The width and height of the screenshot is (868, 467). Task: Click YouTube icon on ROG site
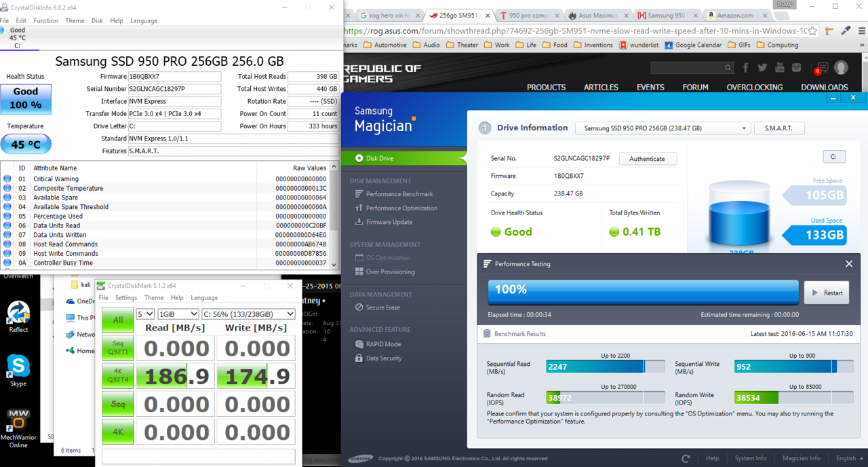click(x=780, y=68)
